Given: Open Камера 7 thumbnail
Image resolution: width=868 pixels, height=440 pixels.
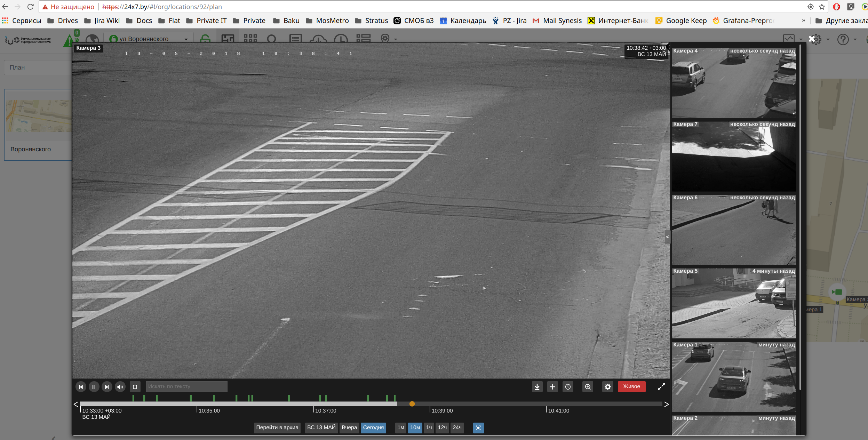Looking at the screenshot, I should click(734, 157).
